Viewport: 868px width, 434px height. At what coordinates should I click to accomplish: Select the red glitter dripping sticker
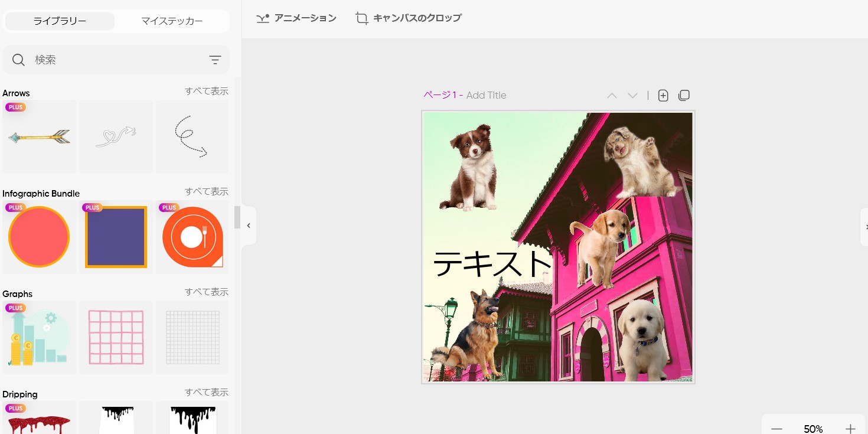39,418
